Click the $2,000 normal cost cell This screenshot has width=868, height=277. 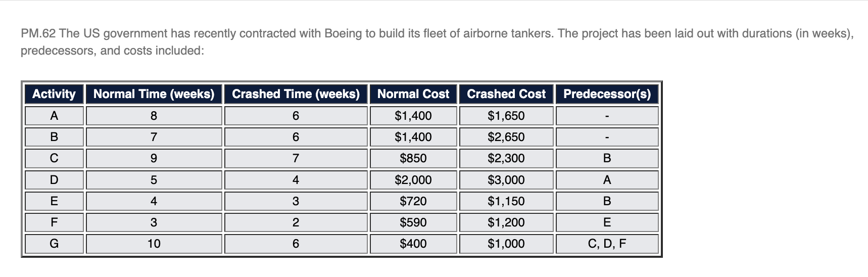click(x=413, y=180)
